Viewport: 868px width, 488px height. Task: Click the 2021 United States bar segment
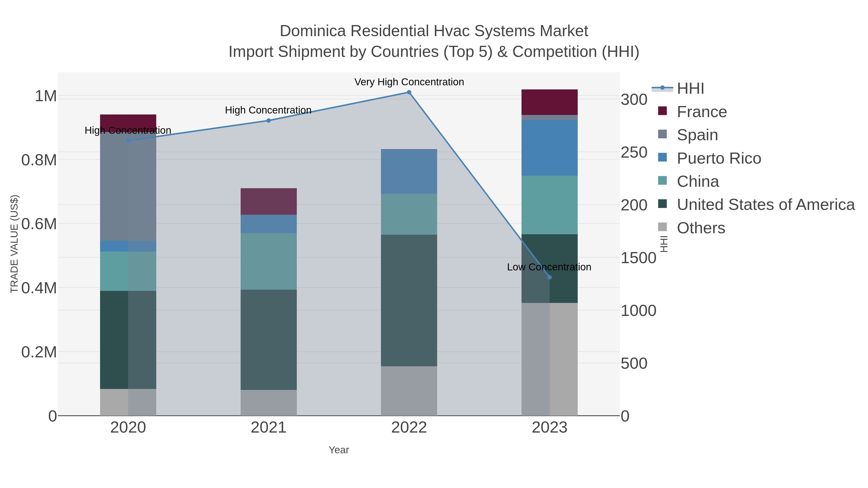click(x=269, y=340)
